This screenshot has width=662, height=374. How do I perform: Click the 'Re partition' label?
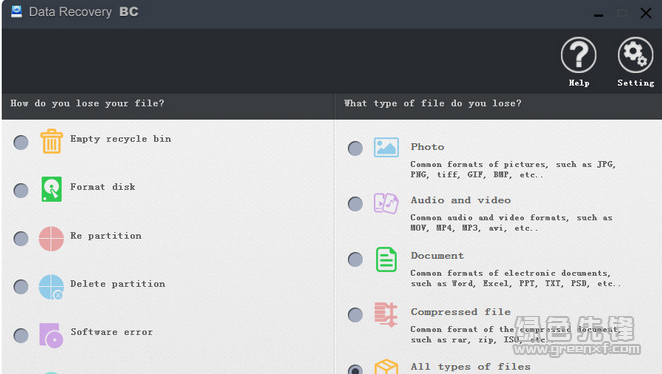pos(106,236)
